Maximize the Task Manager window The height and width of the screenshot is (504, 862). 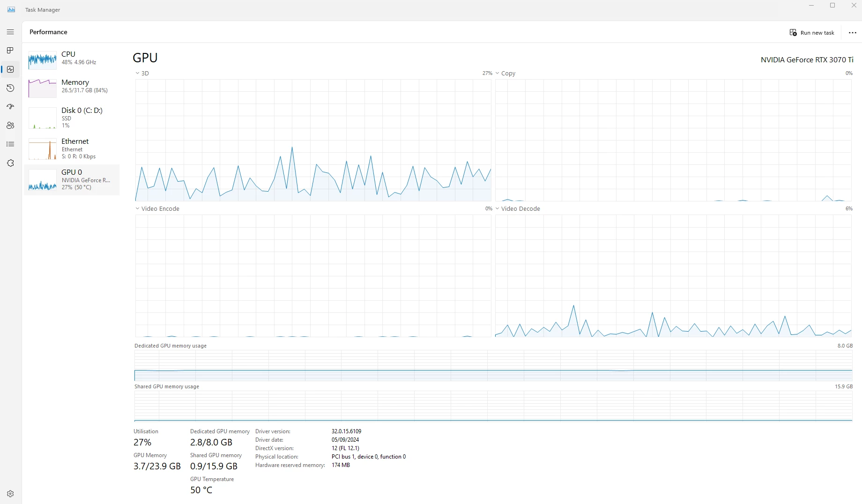[832, 6]
